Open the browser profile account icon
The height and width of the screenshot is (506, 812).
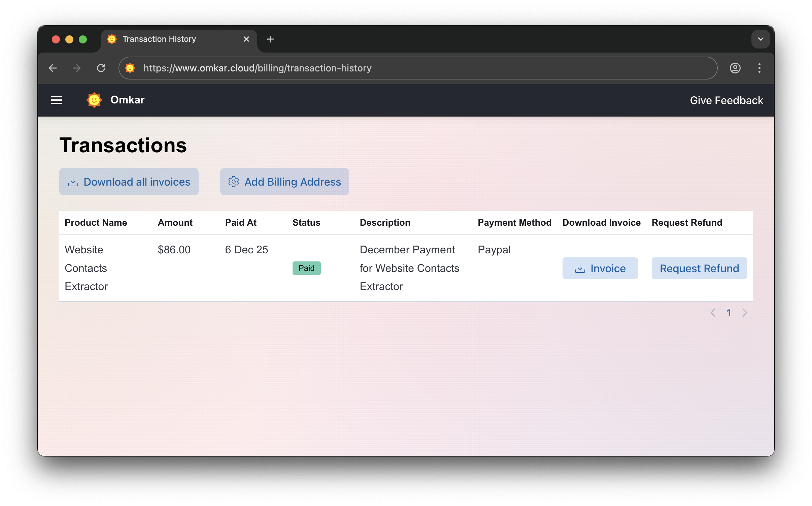[735, 68]
